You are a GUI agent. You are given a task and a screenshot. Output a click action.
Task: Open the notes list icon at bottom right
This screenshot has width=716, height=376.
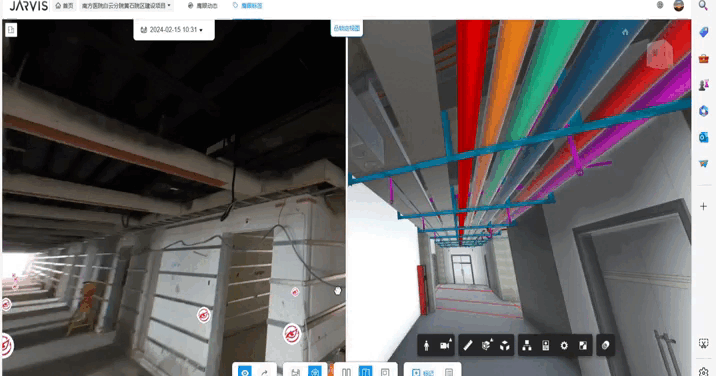[x=449, y=372]
